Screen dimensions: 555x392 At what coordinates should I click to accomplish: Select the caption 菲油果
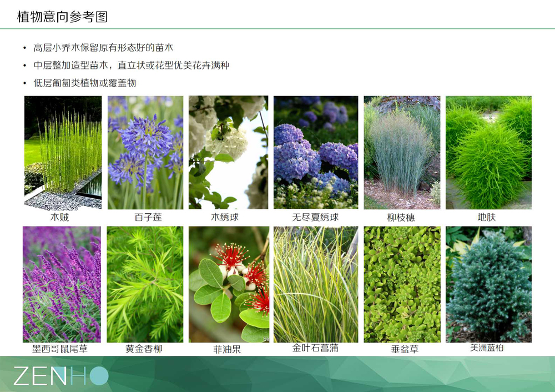coord(227,349)
